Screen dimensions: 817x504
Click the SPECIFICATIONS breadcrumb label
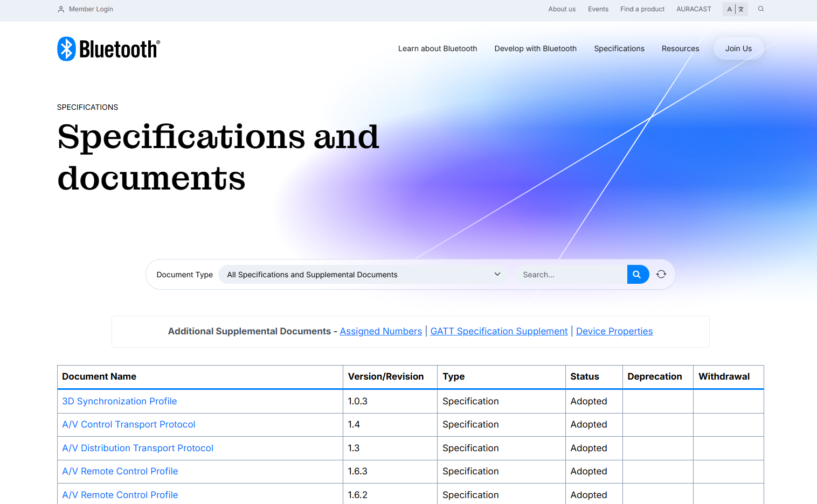(87, 107)
